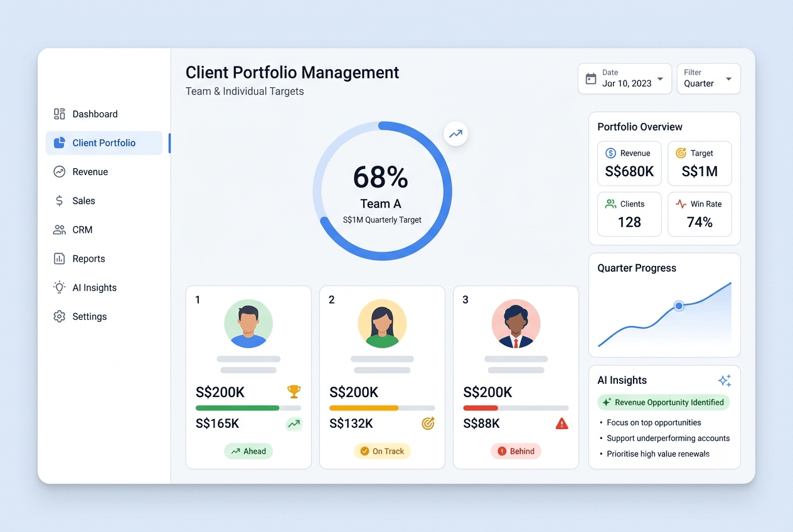Click the S$88K value on card 3
793x532 pixels.
(x=481, y=424)
